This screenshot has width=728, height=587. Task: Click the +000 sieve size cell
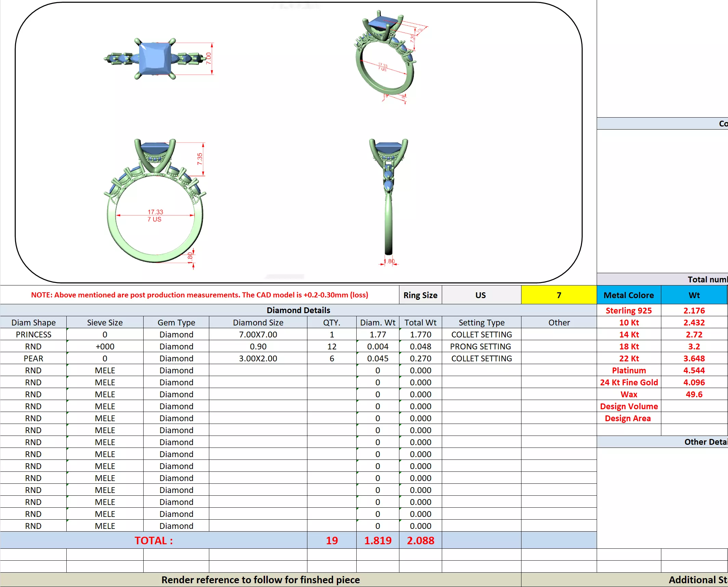point(105,346)
